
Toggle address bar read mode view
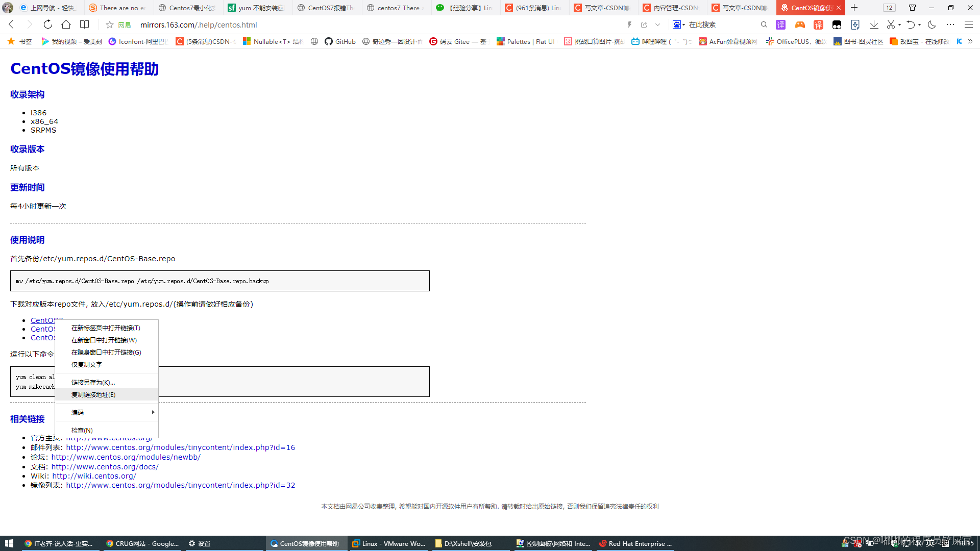[x=85, y=24]
